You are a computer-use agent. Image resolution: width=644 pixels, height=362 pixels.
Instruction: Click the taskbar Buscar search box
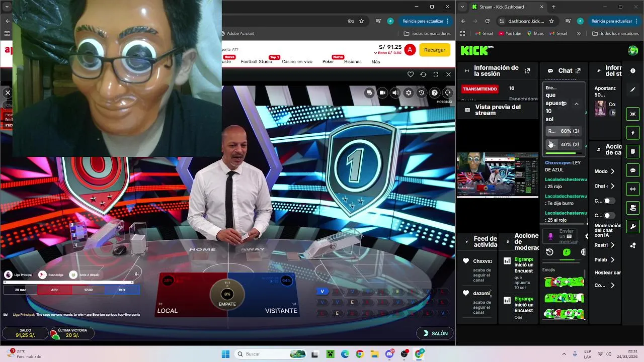271,354
